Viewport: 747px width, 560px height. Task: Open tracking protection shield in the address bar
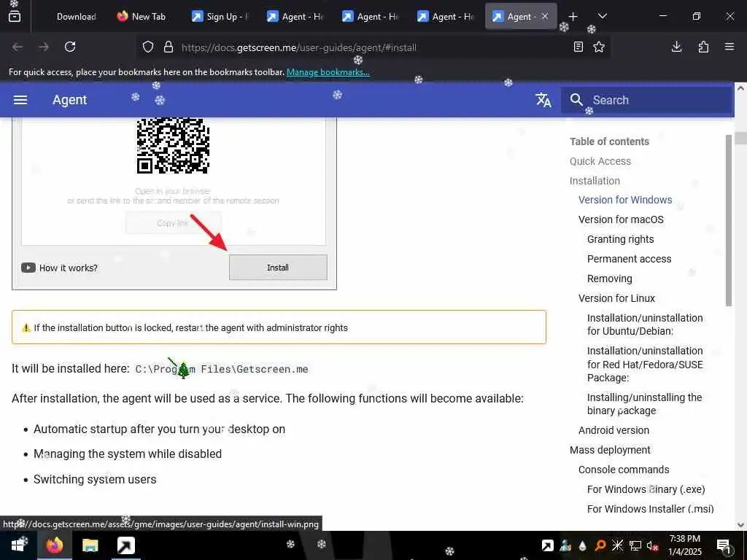tap(148, 47)
